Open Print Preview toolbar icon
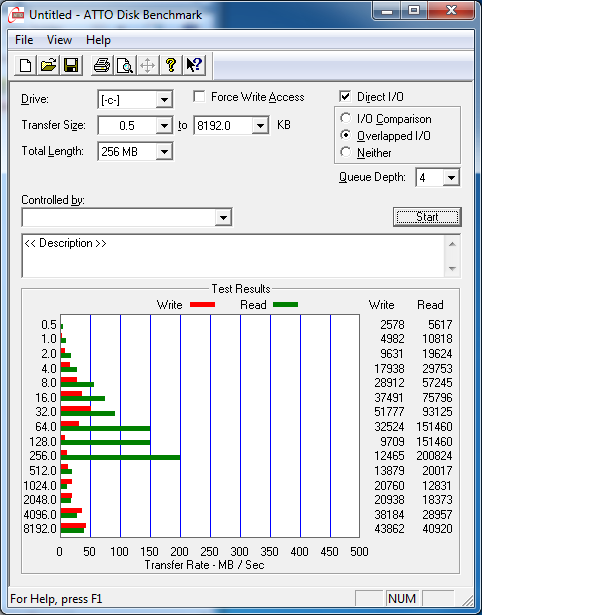The width and height of the screenshot is (614, 615). [125, 65]
